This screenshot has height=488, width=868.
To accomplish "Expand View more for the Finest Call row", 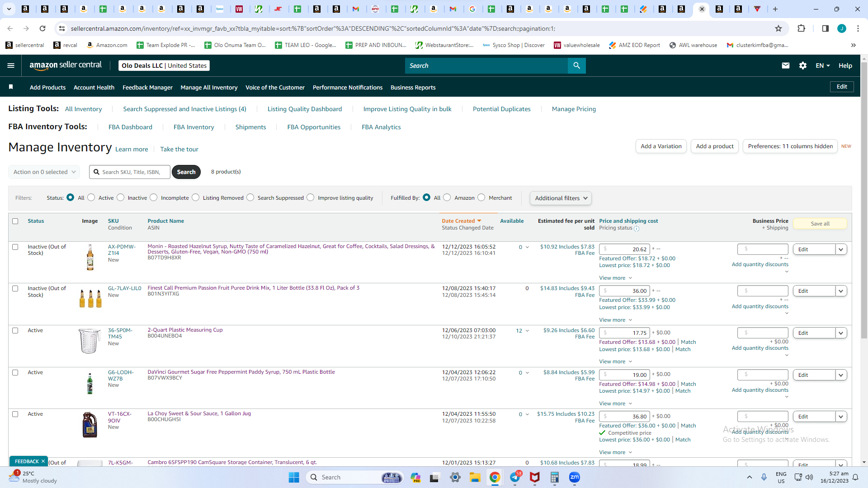I will pyautogui.click(x=615, y=320).
